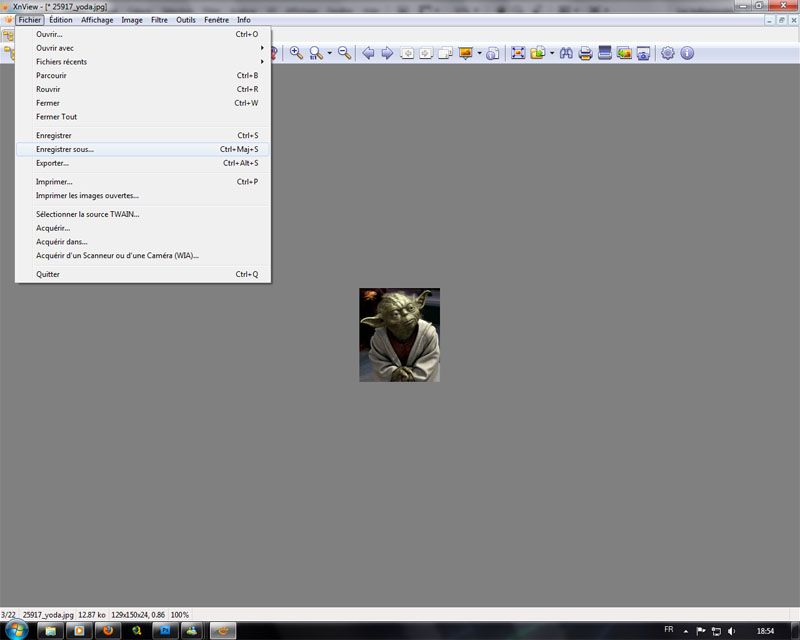This screenshot has width=800, height=640.
Task: Click the 25917_yoda.jpg name in the status bar
Action: (x=48, y=615)
